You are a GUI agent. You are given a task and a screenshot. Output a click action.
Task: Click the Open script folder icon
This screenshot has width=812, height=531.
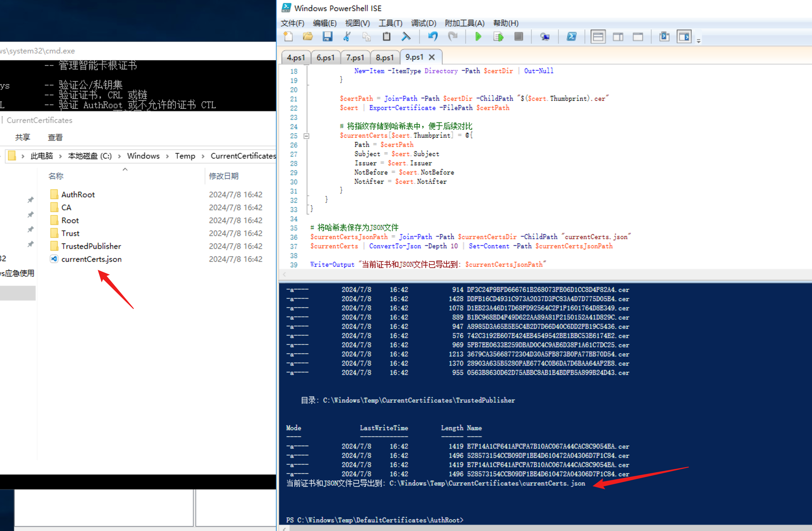(x=308, y=37)
